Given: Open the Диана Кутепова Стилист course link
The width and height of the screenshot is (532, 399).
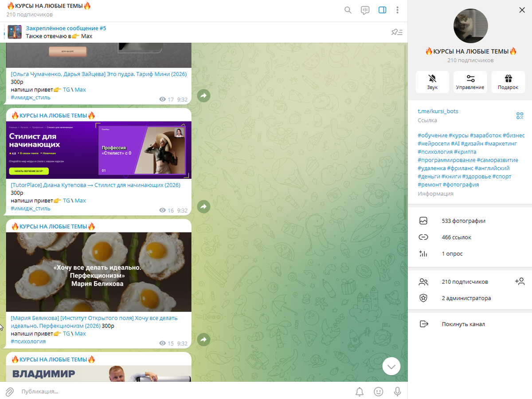Looking at the screenshot, I should click(96, 185).
